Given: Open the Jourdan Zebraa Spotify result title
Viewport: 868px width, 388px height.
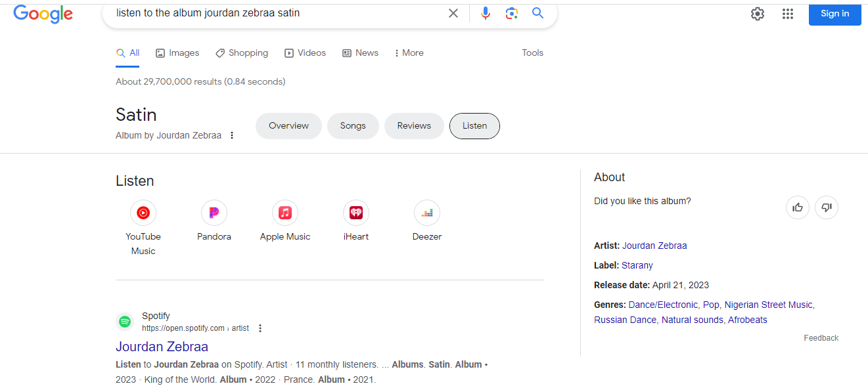Looking at the screenshot, I should pos(162,347).
